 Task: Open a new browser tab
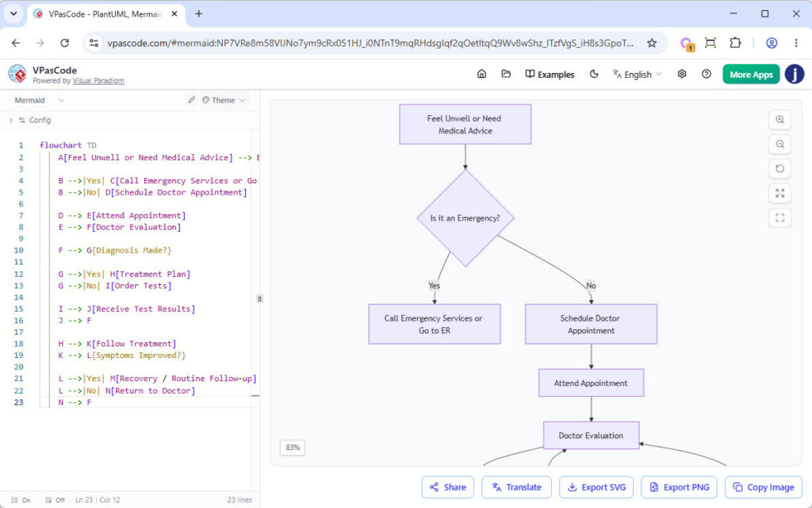pyautogui.click(x=199, y=14)
